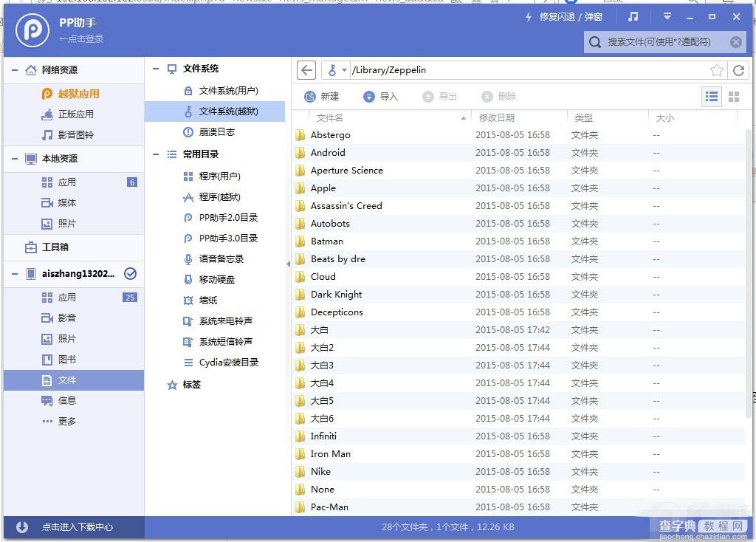
Task: Click the search file input field
Action: tap(665, 42)
